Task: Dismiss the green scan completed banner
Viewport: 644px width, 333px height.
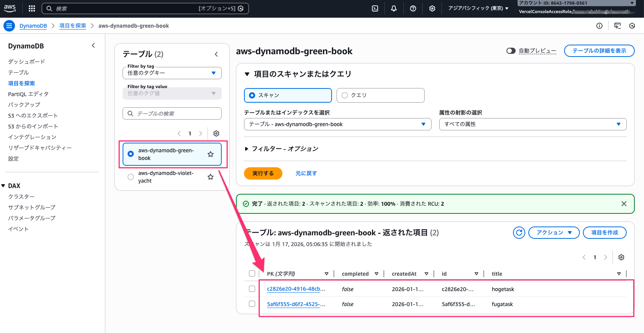Action: [624, 204]
